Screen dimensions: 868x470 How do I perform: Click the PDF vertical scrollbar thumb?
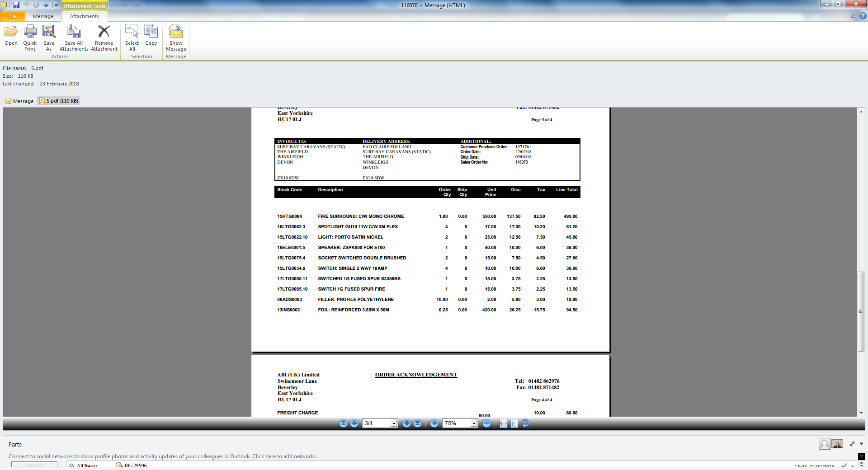point(861,311)
